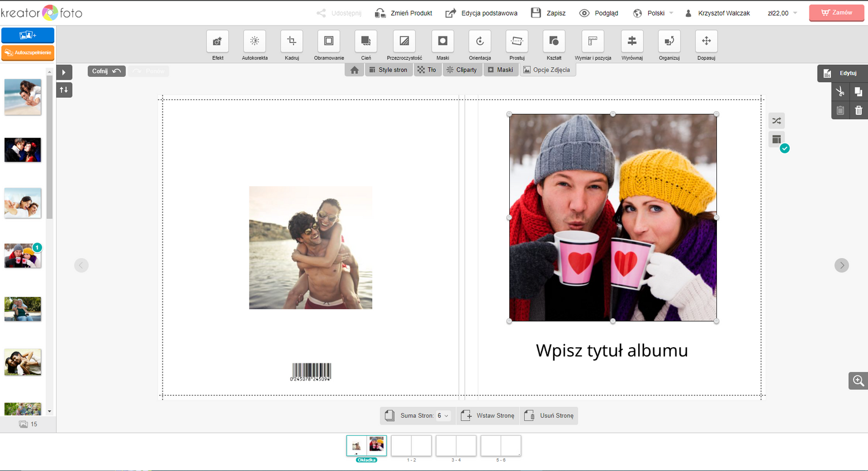The image size is (868, 471).
Task: Switch to the Tło tab
Action: [x=427, y=70]
